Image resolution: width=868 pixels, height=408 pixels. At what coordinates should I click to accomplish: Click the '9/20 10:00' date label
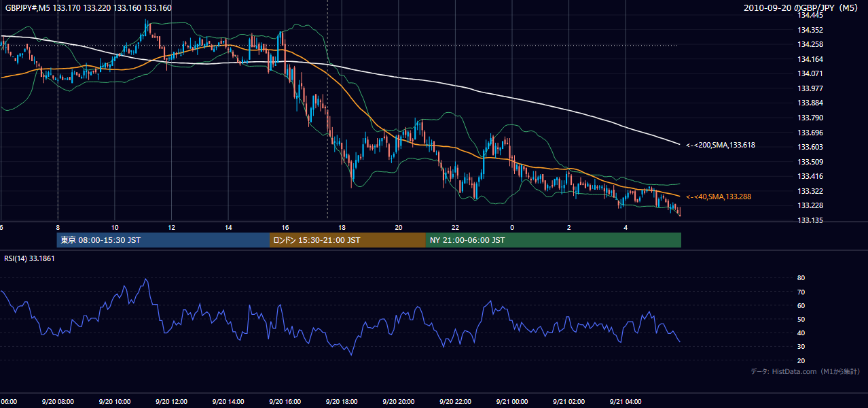click(x=114, y=402)
